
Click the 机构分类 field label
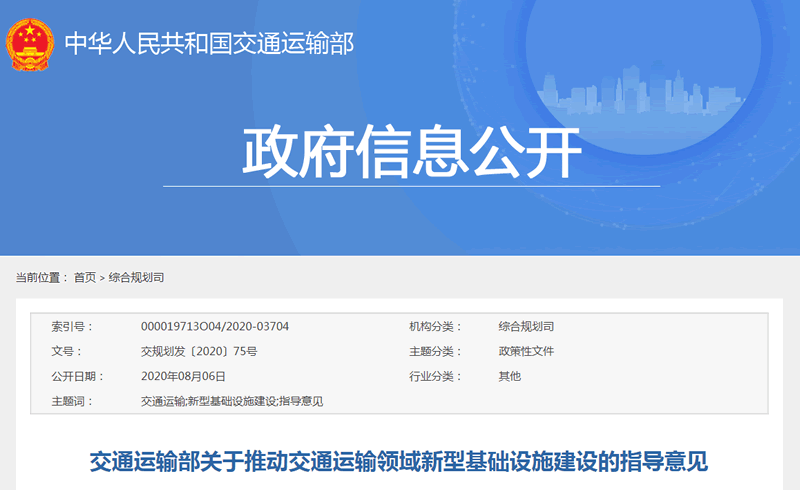[431, 327]
